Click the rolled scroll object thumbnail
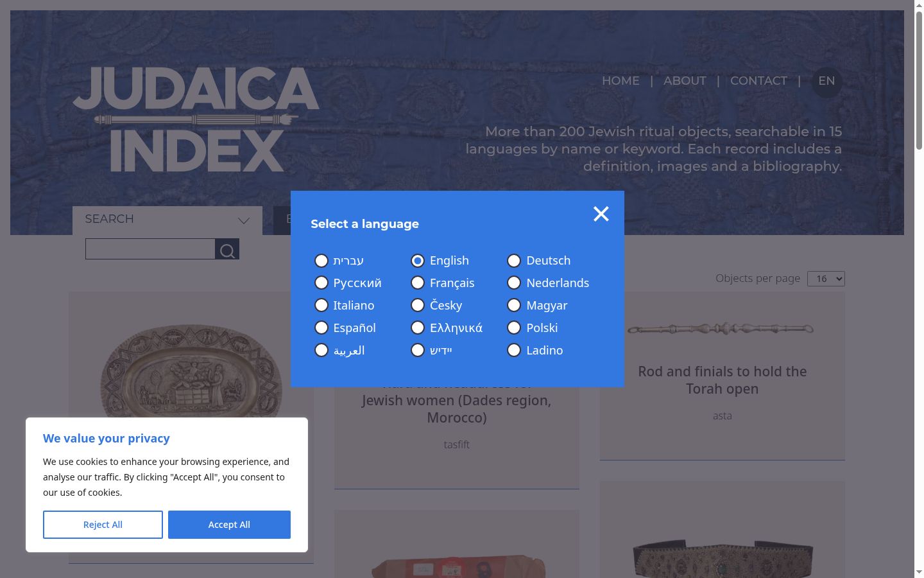Image resolution: width=924 pixels, height=578 pixels. 458,565
